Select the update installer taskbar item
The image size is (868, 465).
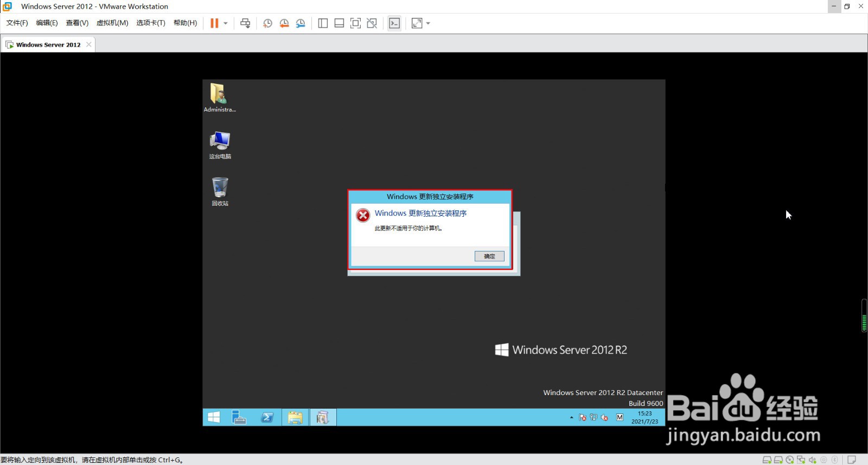pos(323,417)
